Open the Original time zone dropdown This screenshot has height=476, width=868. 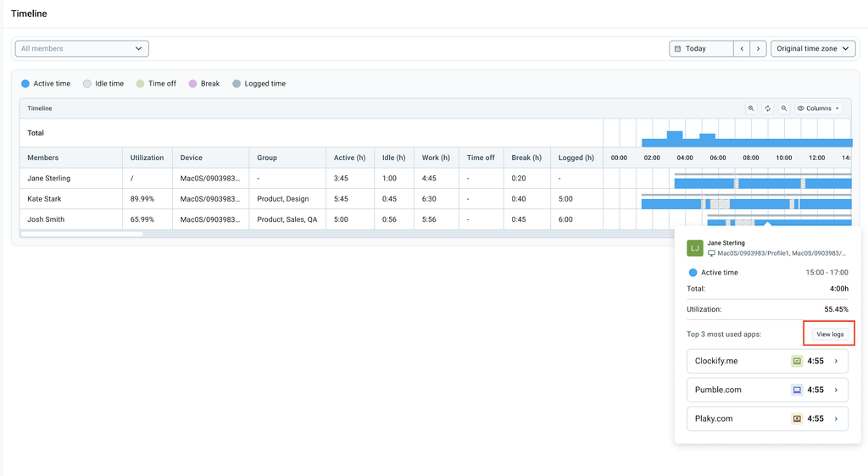[x=813, y=48]
